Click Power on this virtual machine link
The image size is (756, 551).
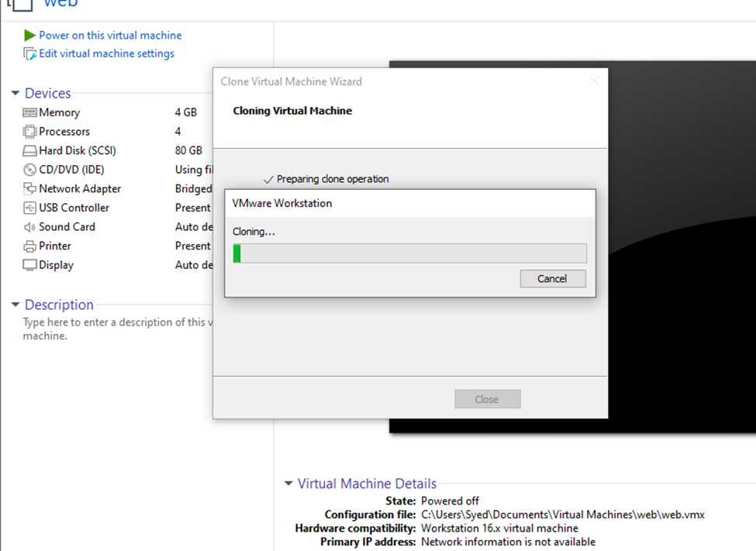tap(110, 35)
